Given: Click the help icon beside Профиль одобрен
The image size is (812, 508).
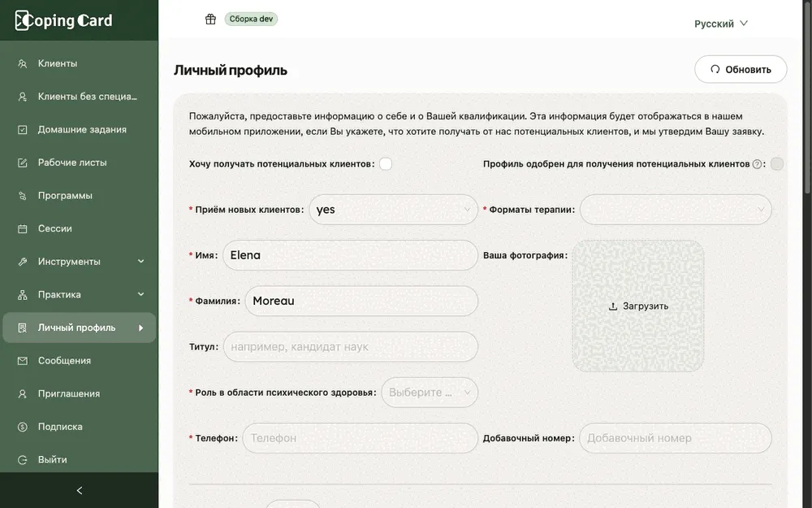Looking at the screenshot, I should point(757,164).
